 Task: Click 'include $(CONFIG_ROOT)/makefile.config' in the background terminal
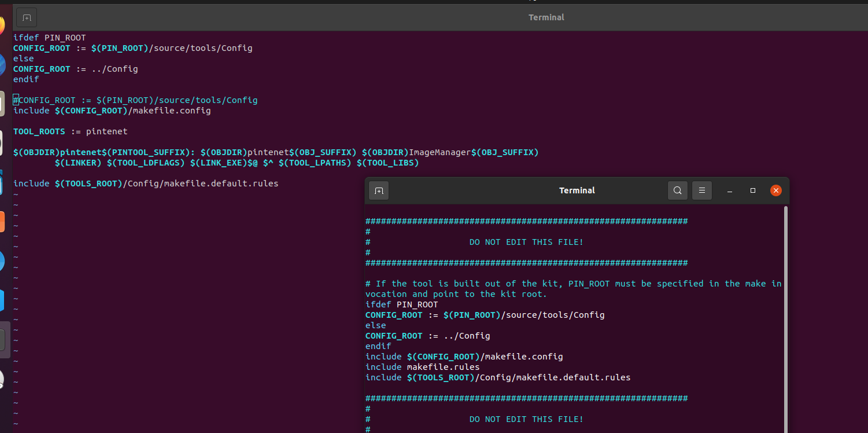tap(112, 111)
